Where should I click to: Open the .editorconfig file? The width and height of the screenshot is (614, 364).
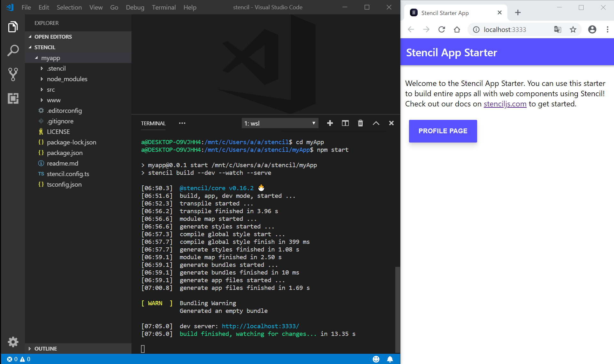(78, 111)
